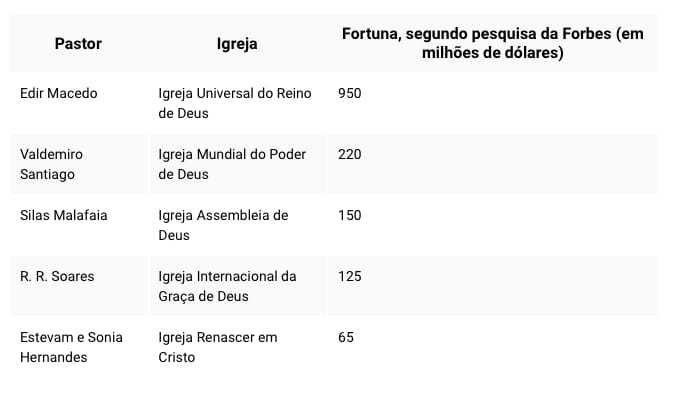685x405 pixels.
Task: Click Igreja Renascer em Cristo cell
Action: [x=218, y=347]
